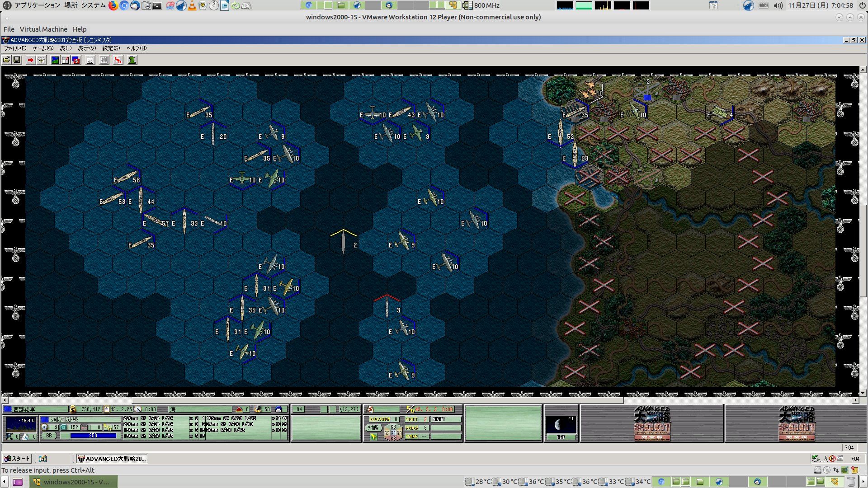Open the Virtual Machine menu

click(x=43, y=29)
